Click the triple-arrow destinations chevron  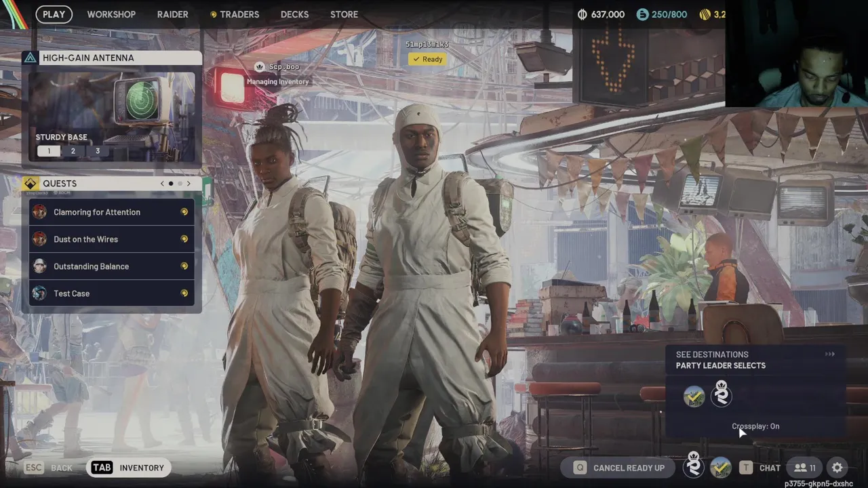coord(830,354)
